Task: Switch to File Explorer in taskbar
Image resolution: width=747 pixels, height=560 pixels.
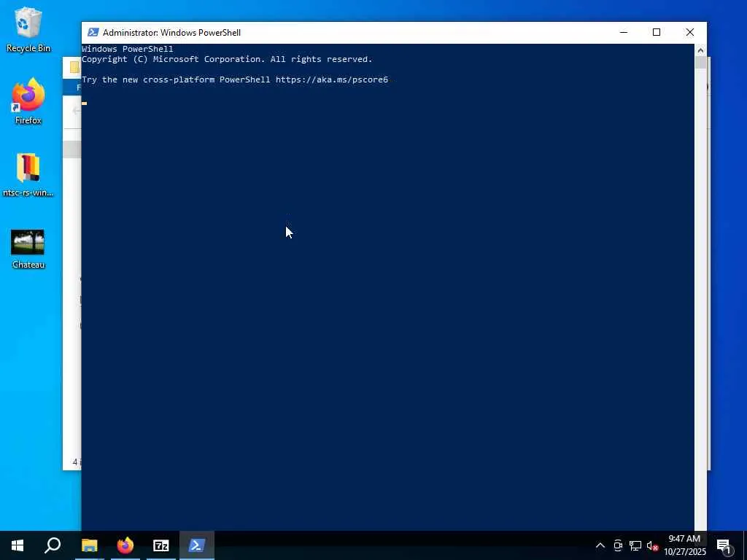Action: pos(89,545)
